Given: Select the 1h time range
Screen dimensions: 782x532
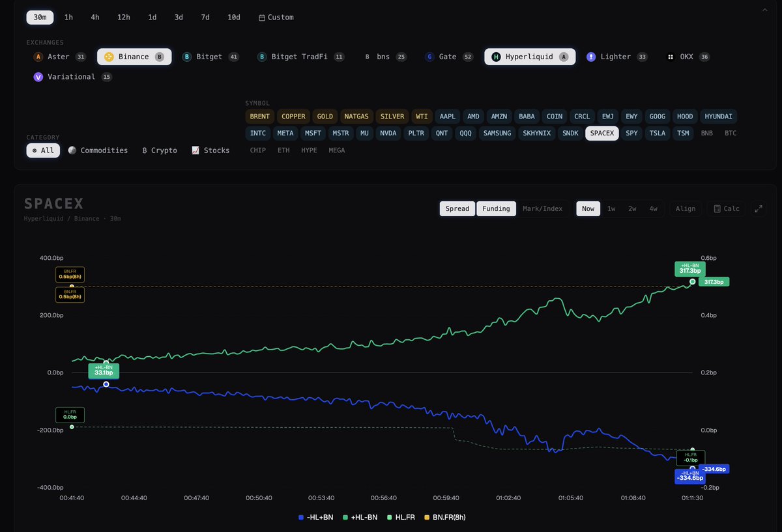Looking at the screenshot, I should click(68, 17).
